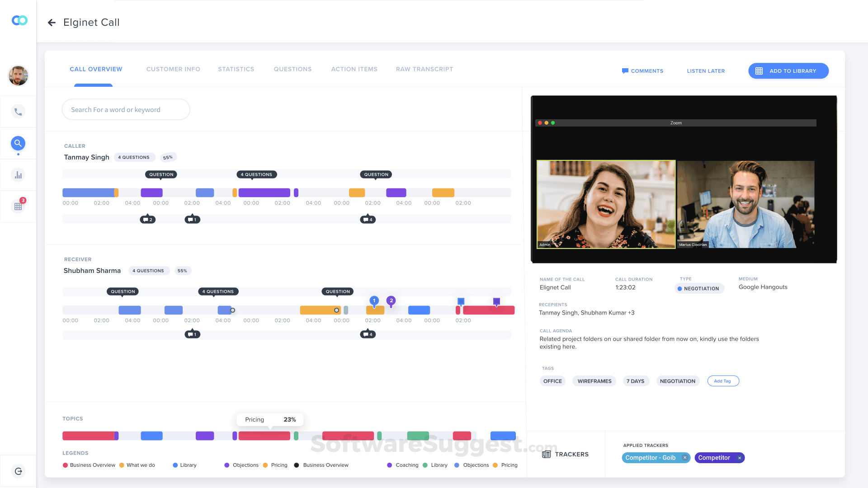
Task: Click the search keyword input field
Action: 126,109
